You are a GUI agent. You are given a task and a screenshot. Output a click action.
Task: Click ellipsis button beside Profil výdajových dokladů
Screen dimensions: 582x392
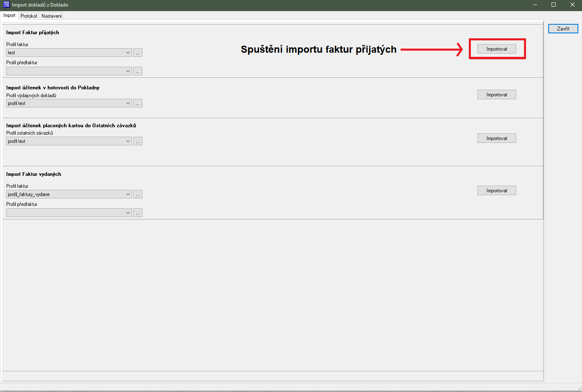137,103
